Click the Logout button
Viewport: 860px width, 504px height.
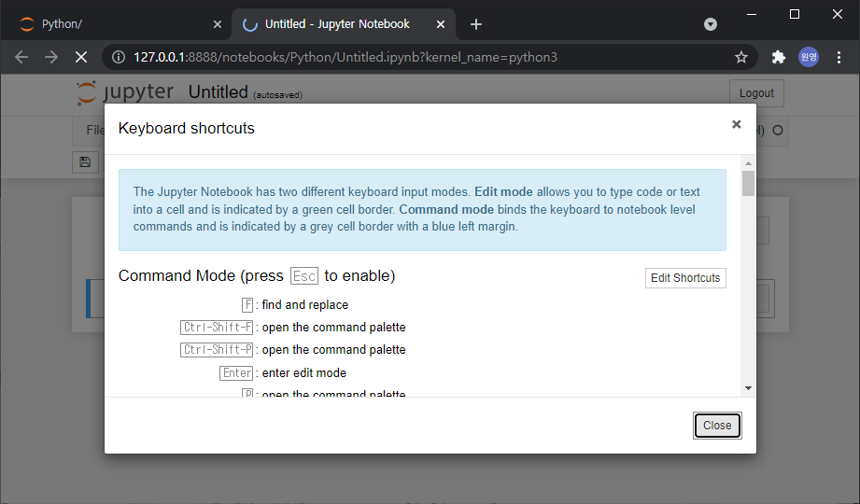tap(755, 93)
